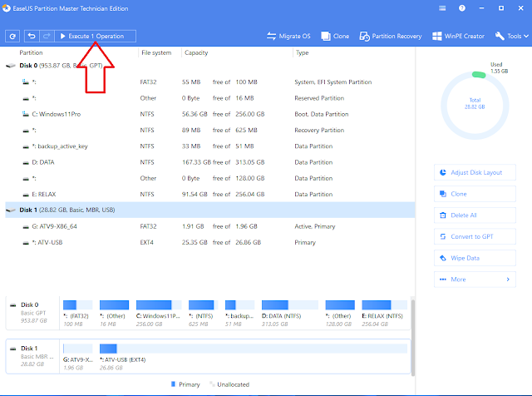Click the File system column header
The width and height of the screenshot is (532, 396).
pos(156,52)
